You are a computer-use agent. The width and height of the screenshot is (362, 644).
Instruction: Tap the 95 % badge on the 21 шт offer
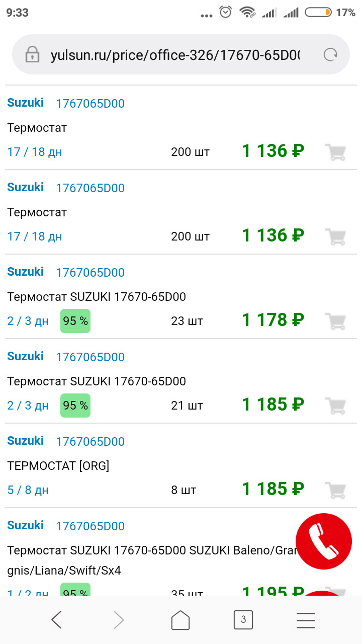pyautogui.click(x=75, y=406)
